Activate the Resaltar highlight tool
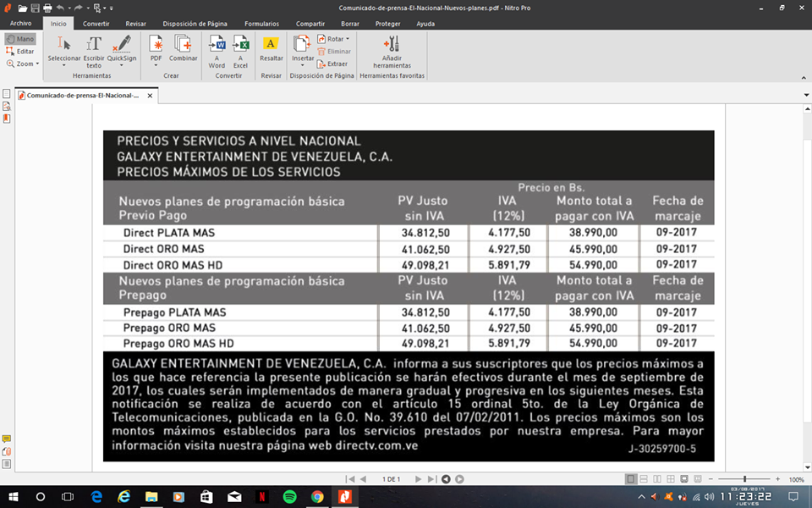This screenshot has height=508, width=812. coord(272,49)
